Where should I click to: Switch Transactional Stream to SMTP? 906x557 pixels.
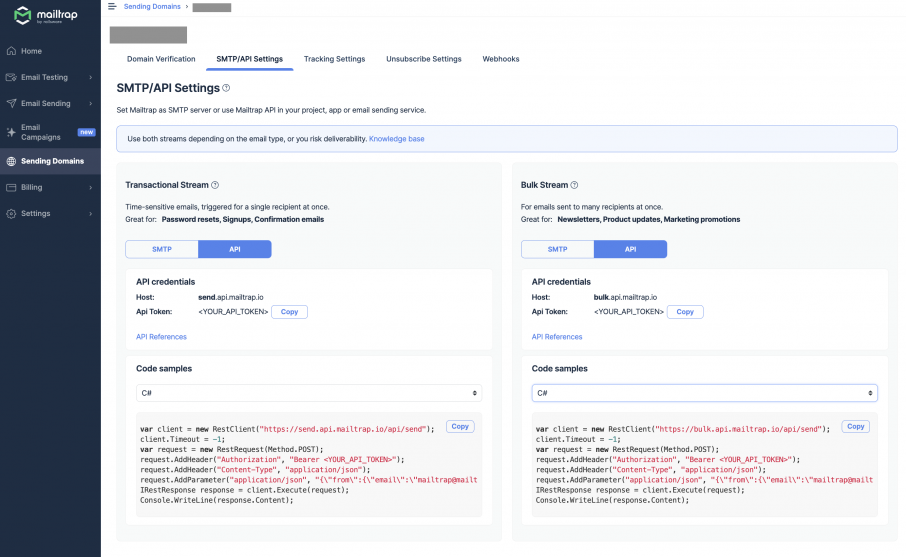(161, 249)
